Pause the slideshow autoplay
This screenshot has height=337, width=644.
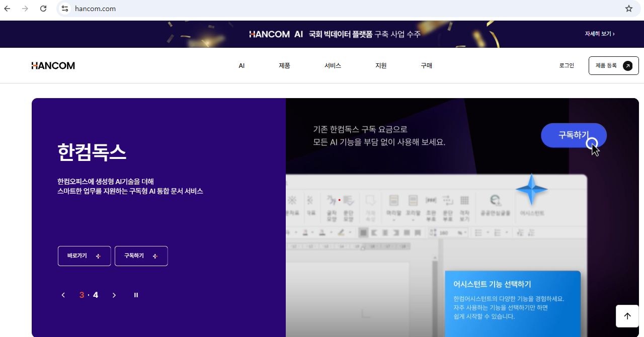tap(136, 295)
